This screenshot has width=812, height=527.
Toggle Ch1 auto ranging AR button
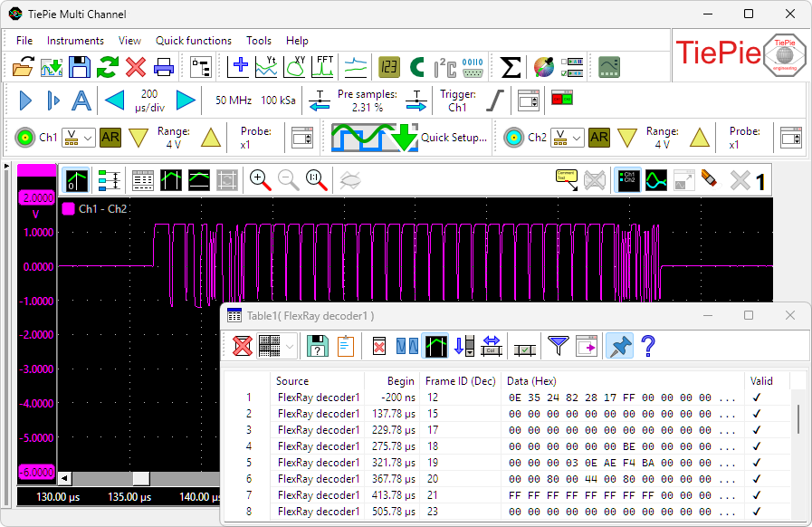pos(110,138)
